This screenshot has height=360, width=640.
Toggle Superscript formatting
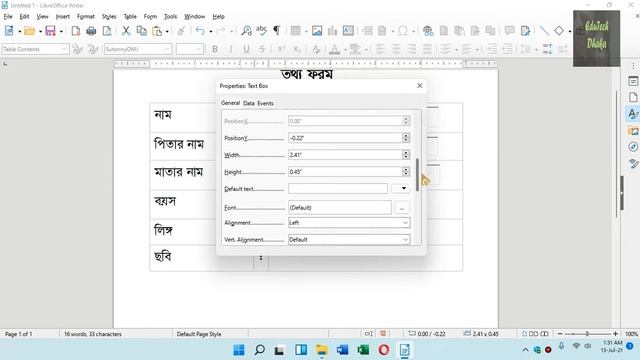pyautogui.click(x=281, y=49)
